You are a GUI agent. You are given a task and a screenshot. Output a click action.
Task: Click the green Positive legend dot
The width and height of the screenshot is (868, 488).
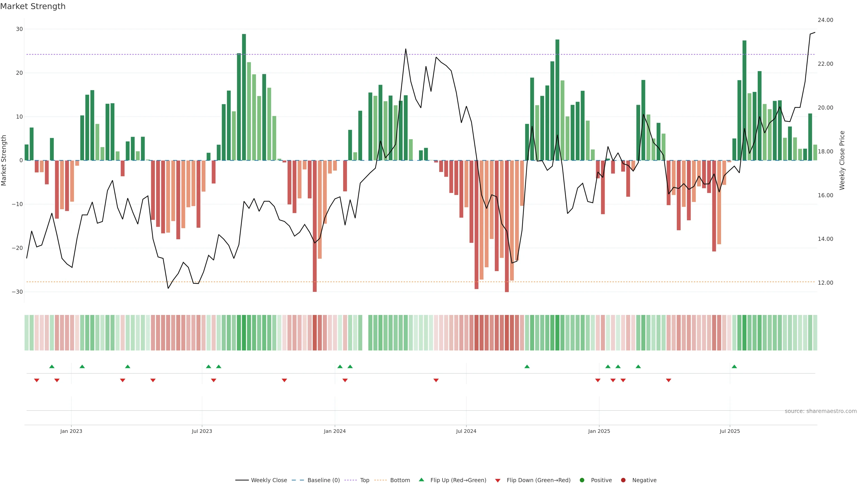tap(582, 480)
